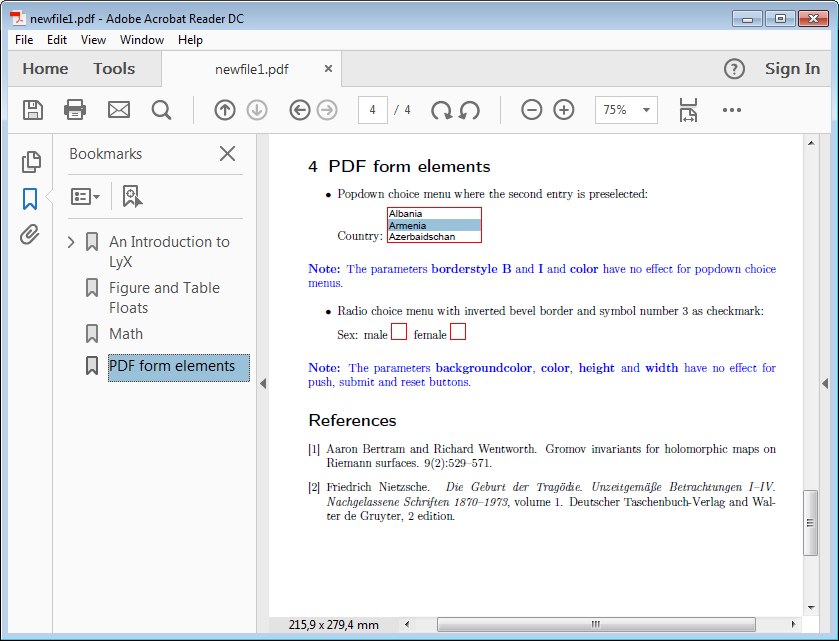This screenshot has width=839, height=641.
Task: Open the Window menu
Action: click(142, 40)
